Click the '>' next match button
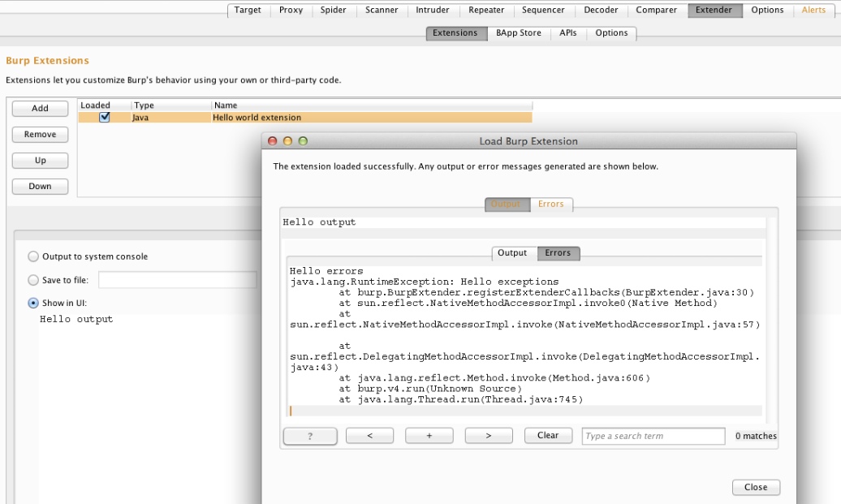The height and width of the screenshot is (504, 841). (x=488, y=436)
